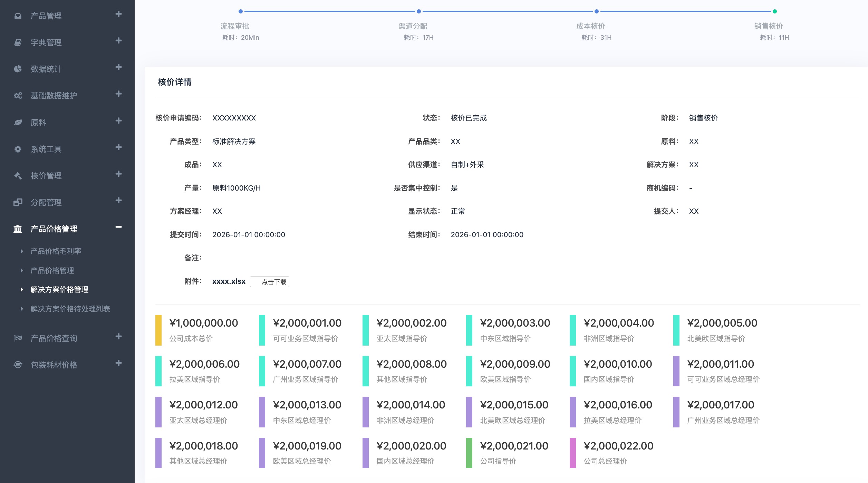The image size is (868, 483).
Task: Click the 点击下载 attachment button
Action: click(x=270, y=282)
